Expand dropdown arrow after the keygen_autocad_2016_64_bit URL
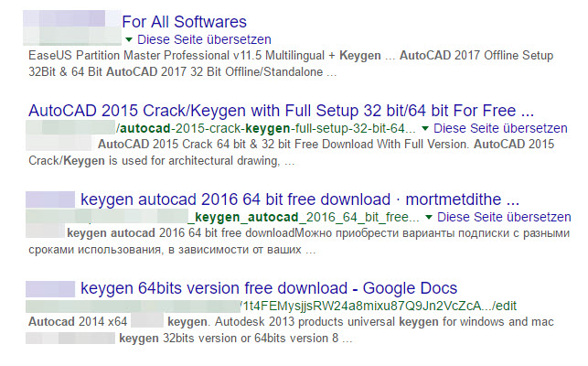Viewport: 588px width, 366px height. 429,217
